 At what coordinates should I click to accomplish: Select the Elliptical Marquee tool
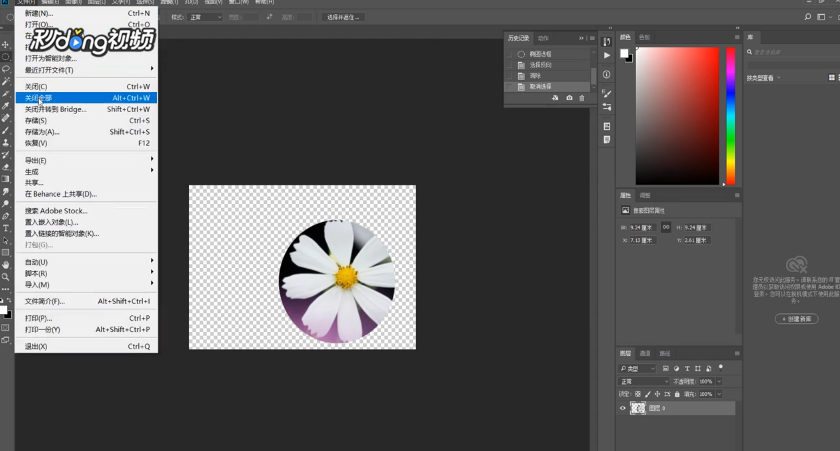point(6,57)
